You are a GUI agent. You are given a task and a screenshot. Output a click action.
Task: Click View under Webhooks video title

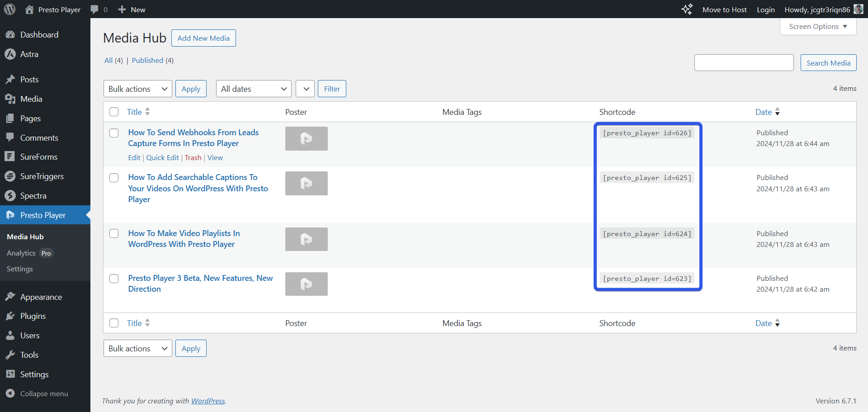(x=215, y=157)
